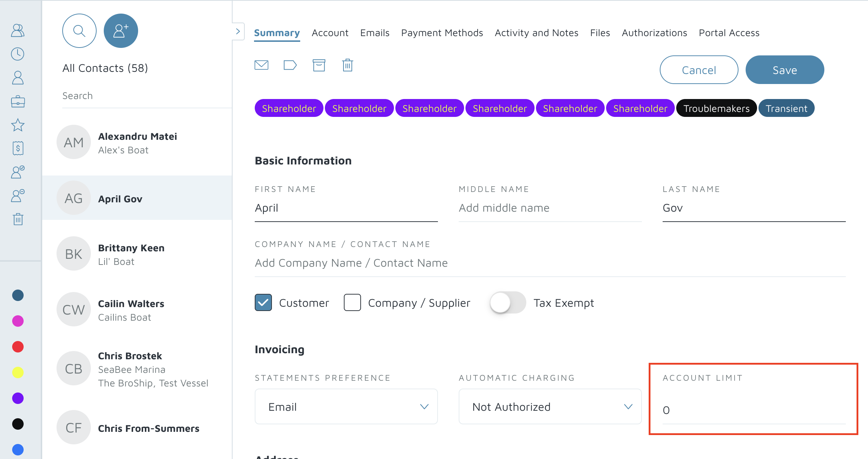868x459 pixels.
Task: Open the briefcase sidebar icon
Action: (18, 102)
